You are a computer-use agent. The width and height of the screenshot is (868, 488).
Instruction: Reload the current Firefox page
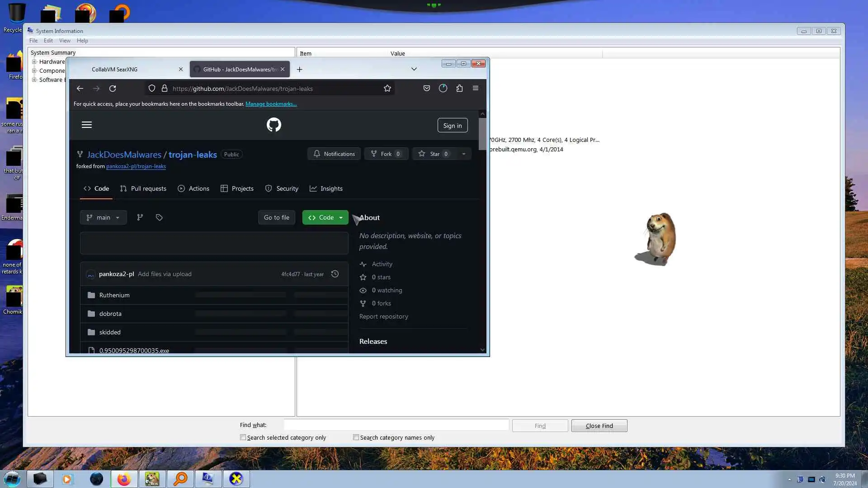113,89
